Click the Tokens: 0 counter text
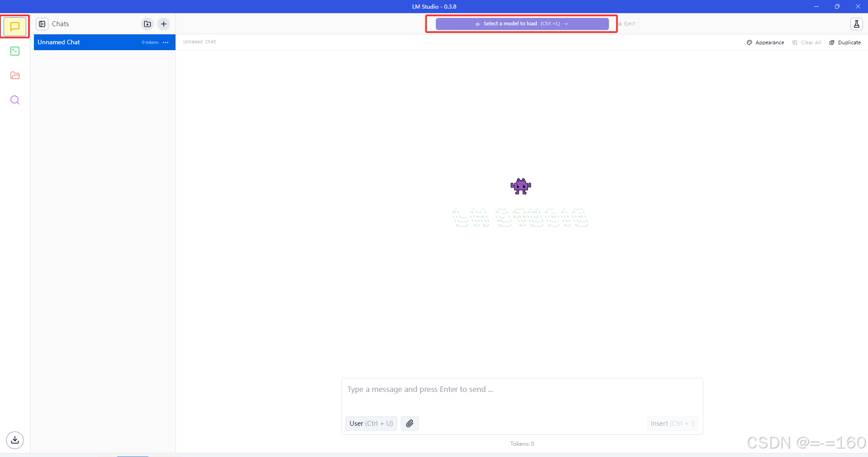 [x=522, y=444]
